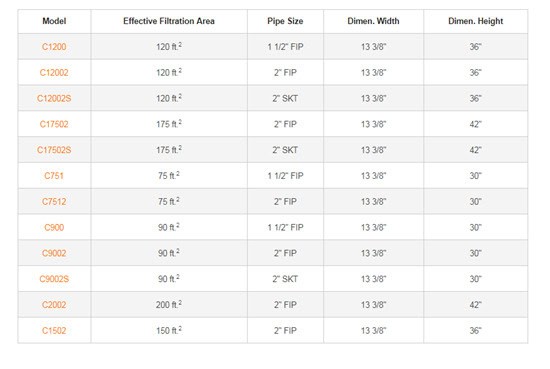The width and height of the screenshot is (550, 369).
Task: Open the C1200 model link
Action: click(54, 47)
